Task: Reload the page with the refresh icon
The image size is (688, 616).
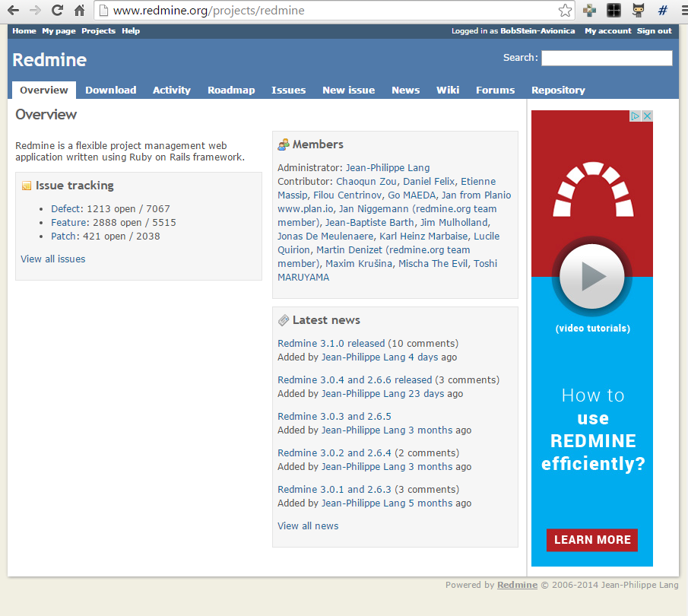Action: click(x=57, y=10)
